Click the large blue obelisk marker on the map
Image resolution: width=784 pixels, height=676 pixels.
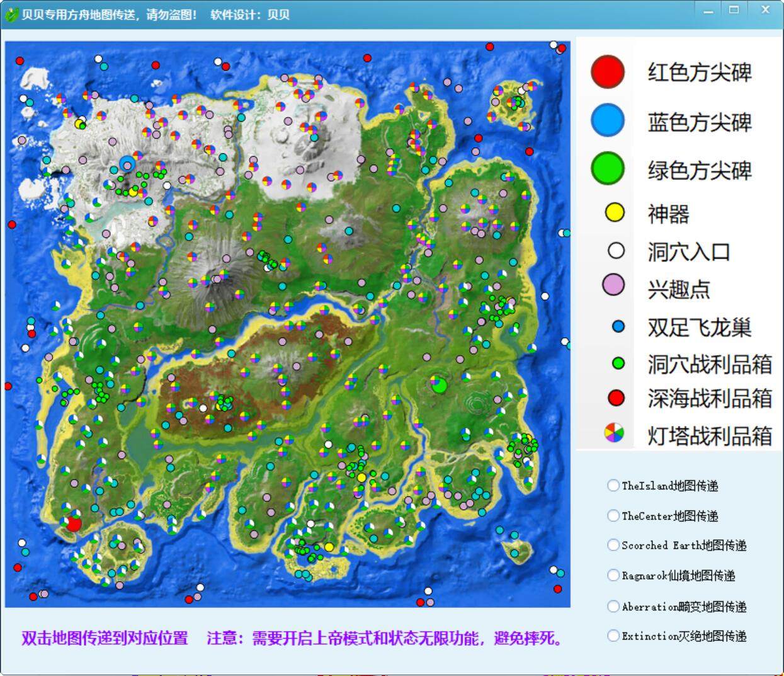[x=127, y=165]
